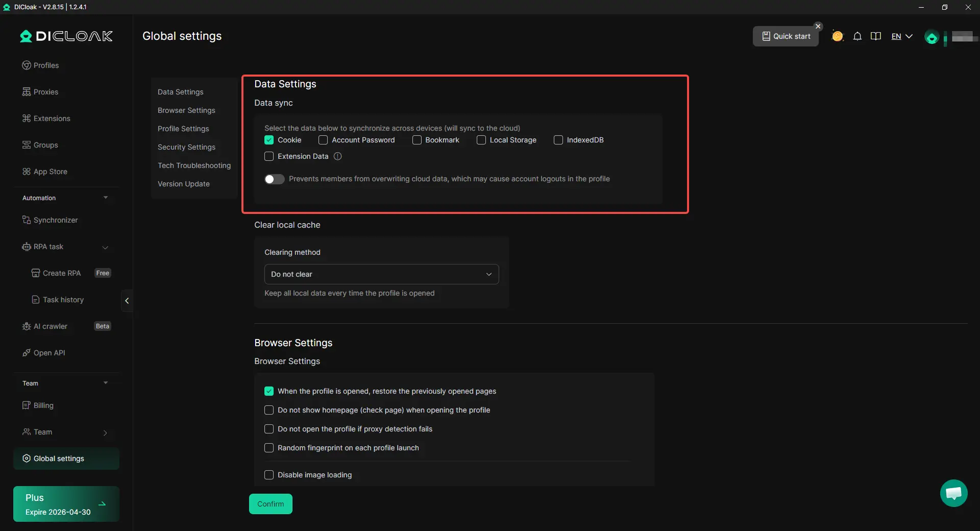Open the Clearing method dropdown
Image resolution: width=980 pixels, height=531 pixels.
pos(381,274)
